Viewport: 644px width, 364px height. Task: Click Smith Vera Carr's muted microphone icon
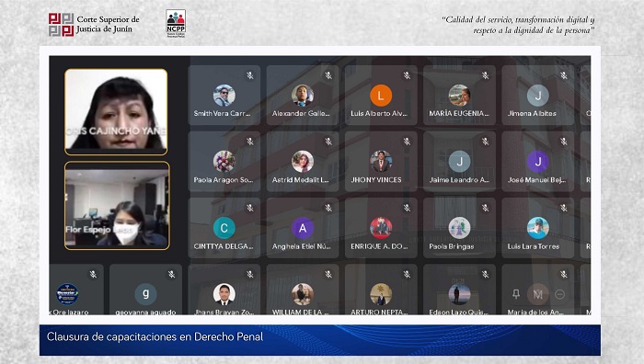(x=249, y=75)
